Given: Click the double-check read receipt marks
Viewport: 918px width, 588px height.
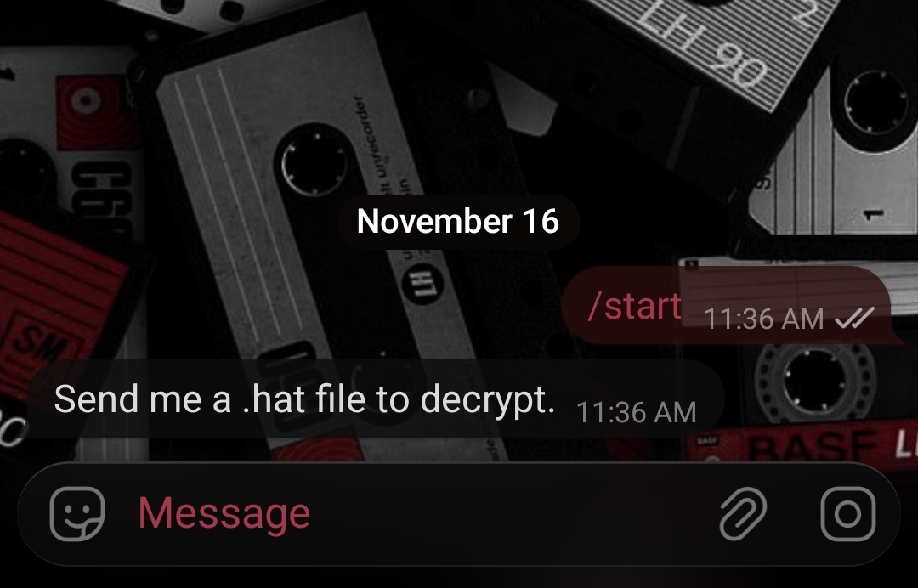Looking at the screenshot, I should [854, 319].
